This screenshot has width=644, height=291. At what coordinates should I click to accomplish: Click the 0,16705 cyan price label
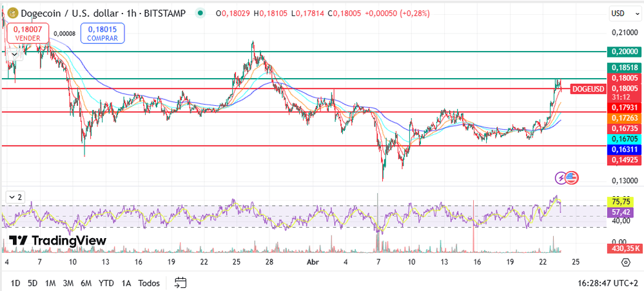[x=624, y=139]
